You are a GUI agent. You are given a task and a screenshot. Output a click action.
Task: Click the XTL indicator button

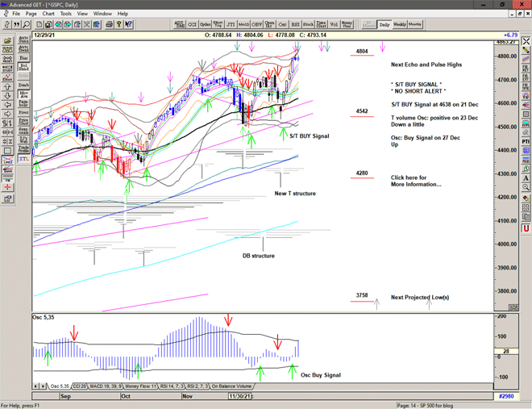pyautogui.click(x=24, y=159)
